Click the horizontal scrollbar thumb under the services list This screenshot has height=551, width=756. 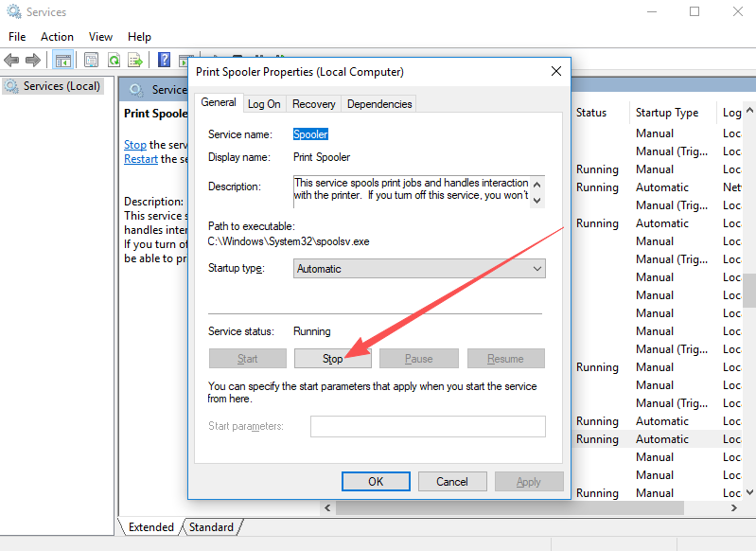(x=510, y=507)
